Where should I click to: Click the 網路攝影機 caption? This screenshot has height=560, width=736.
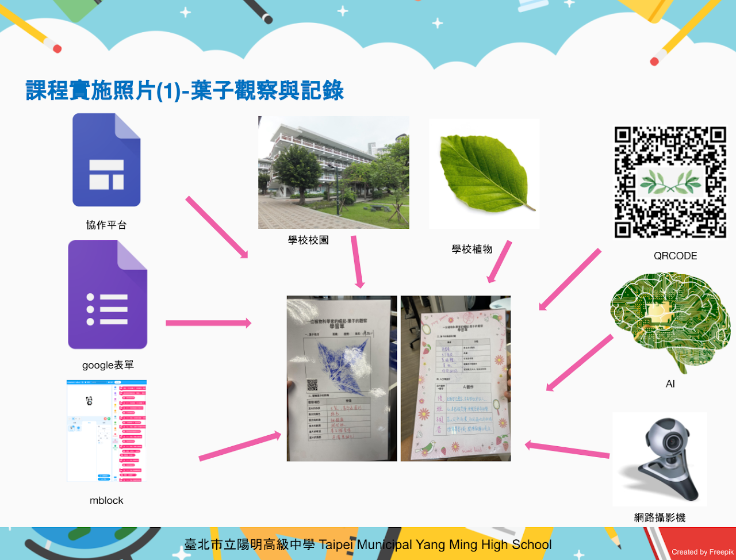[660, 517]
